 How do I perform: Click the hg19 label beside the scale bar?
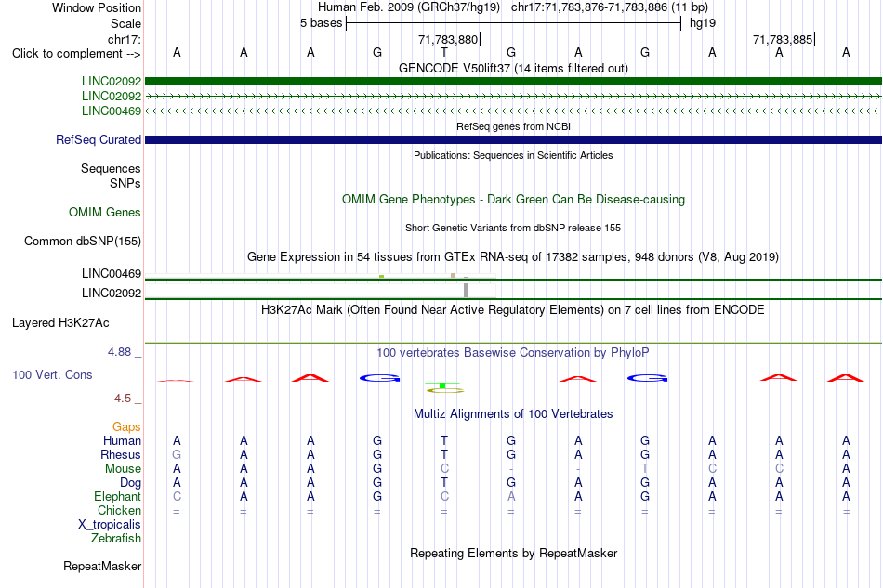(x=703, y=23)
